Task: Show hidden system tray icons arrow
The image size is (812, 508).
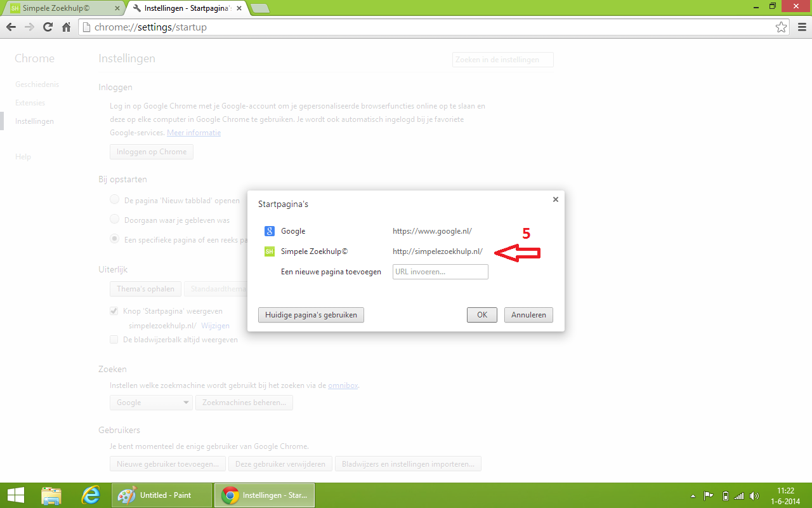Action: pyautogui.click(x=693, y=496)
